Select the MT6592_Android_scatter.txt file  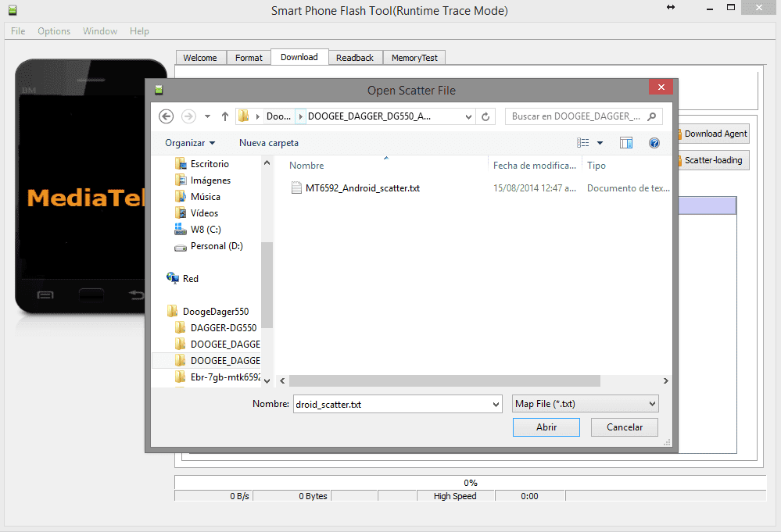(363, 188)
